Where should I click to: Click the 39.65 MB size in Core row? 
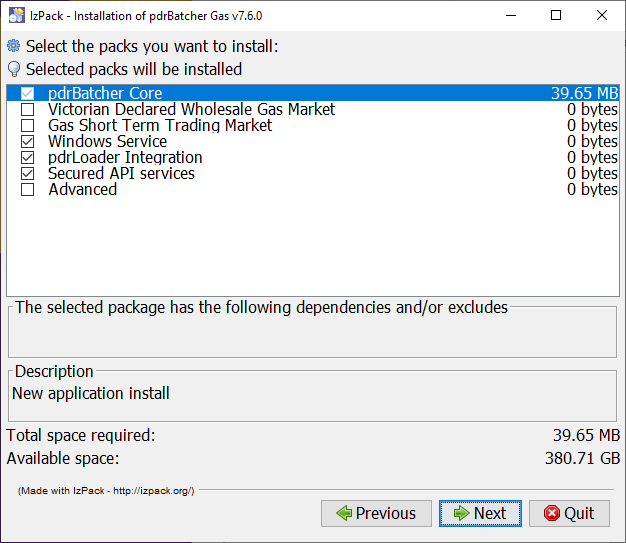click(x=584, y=93)
